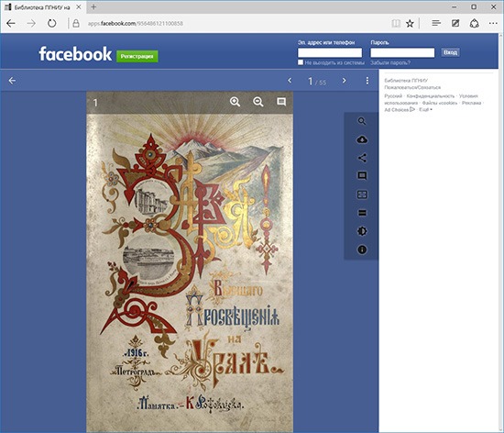Focus the email or phone input field
Screen dimensions: 504x433
[330, 52]
